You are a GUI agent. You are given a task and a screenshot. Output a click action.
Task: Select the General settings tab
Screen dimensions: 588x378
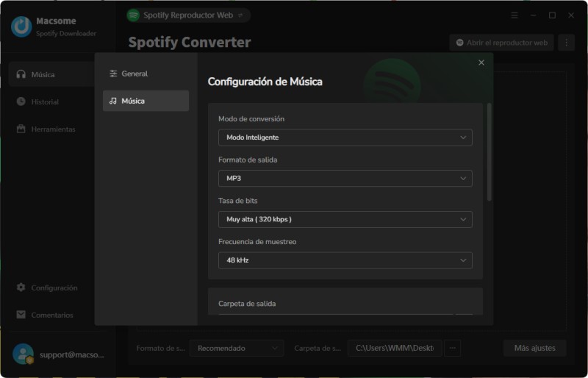click(x=146, y=74)
